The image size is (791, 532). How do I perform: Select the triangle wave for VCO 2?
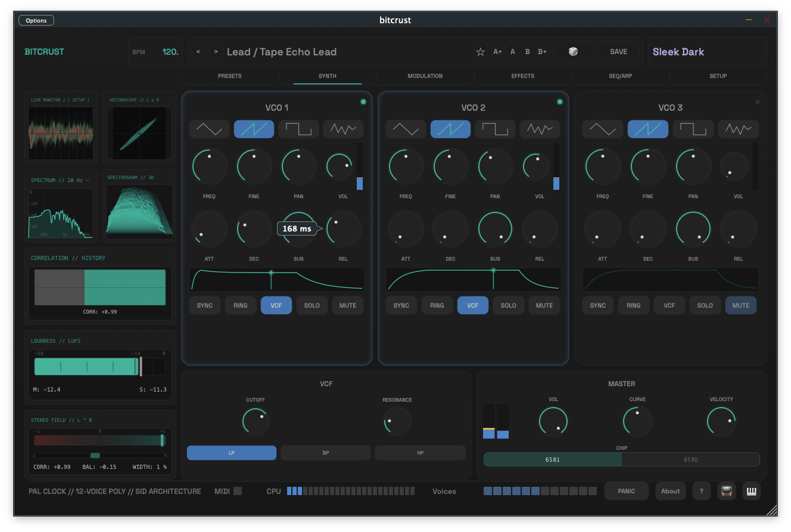pos(406,129)
